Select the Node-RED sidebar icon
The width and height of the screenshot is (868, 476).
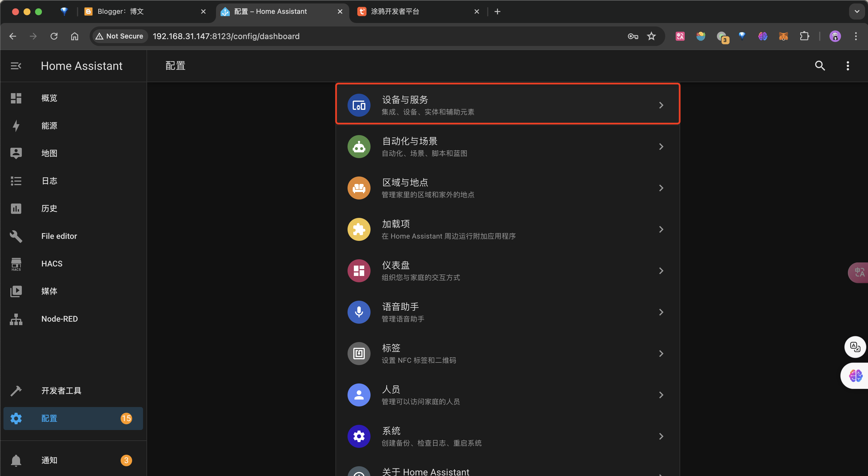click(x=16, y=319)
